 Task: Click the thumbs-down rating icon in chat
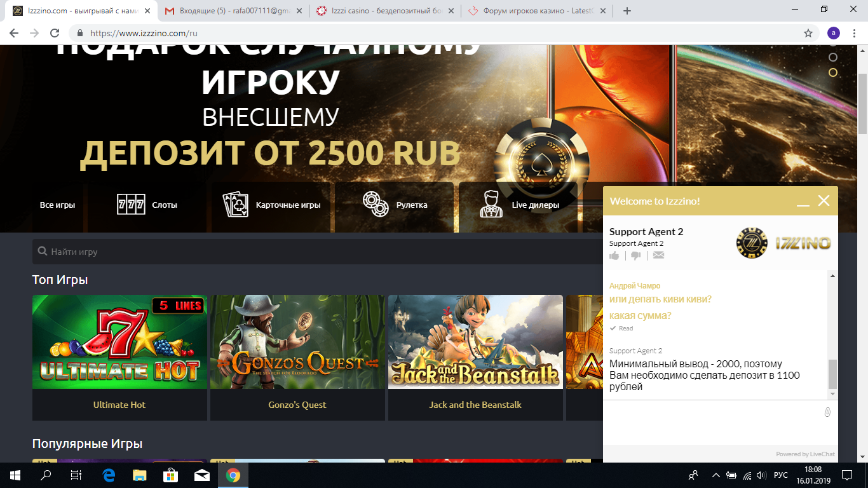636,255
